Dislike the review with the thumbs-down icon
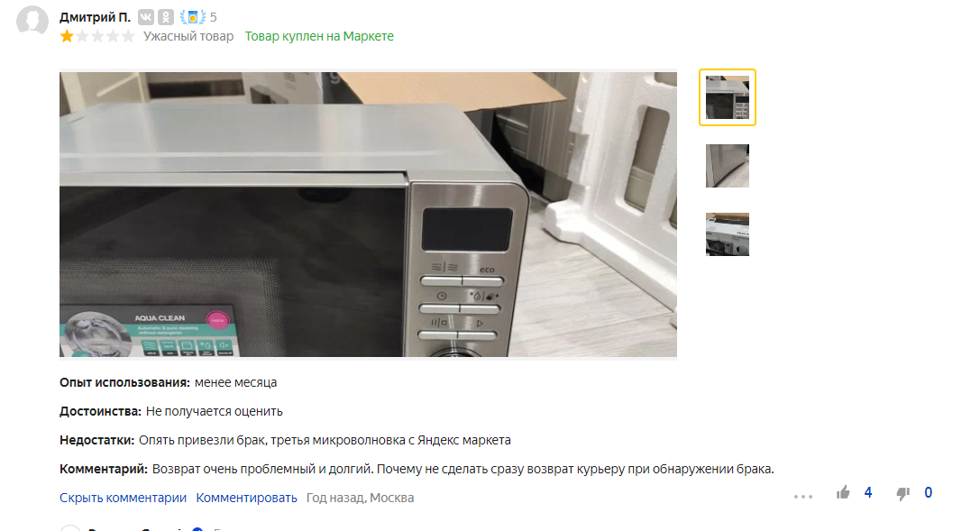The image size is (980, 531). click(x=903, y=493)
